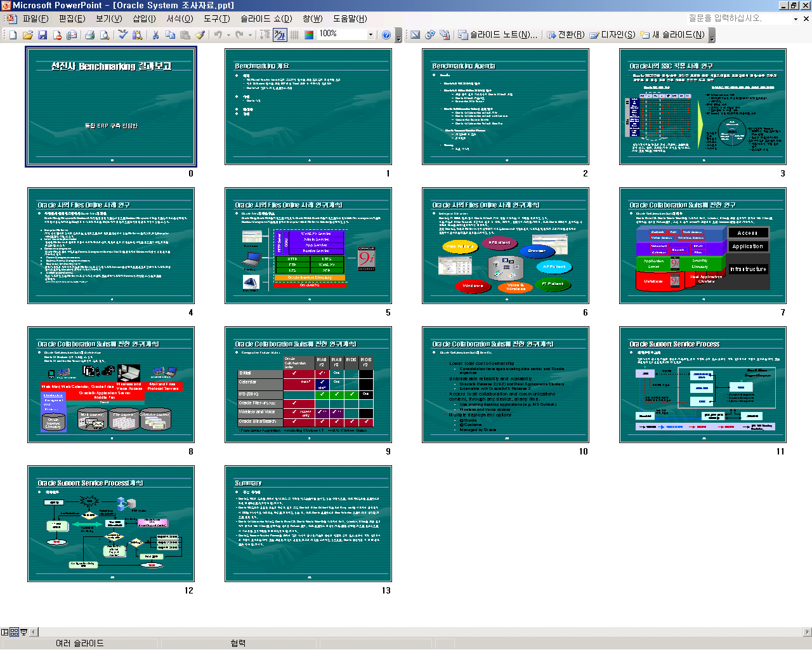Open the Slide Notes (슬라이드 노트) button
The width and height of the screenshot is (812, 650).
point(498,35)
